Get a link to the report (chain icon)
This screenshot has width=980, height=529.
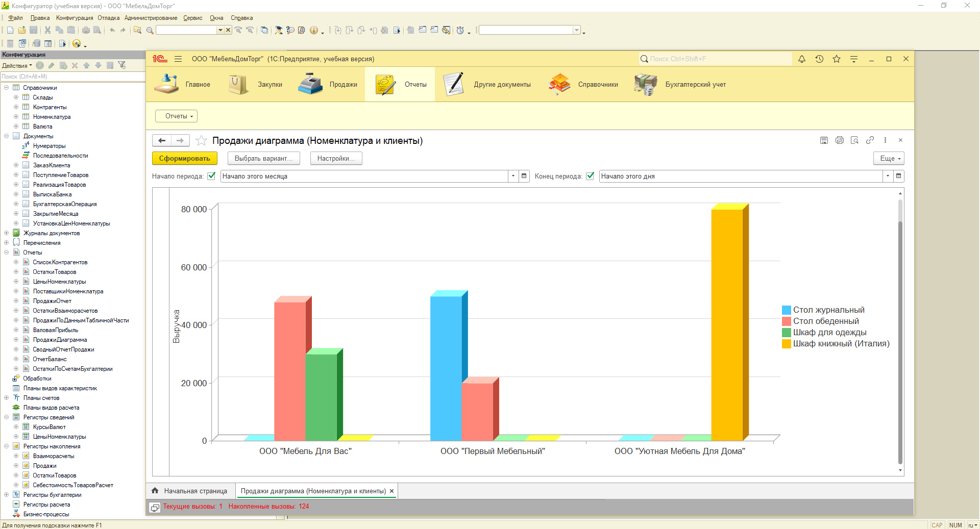coord(870,140)
